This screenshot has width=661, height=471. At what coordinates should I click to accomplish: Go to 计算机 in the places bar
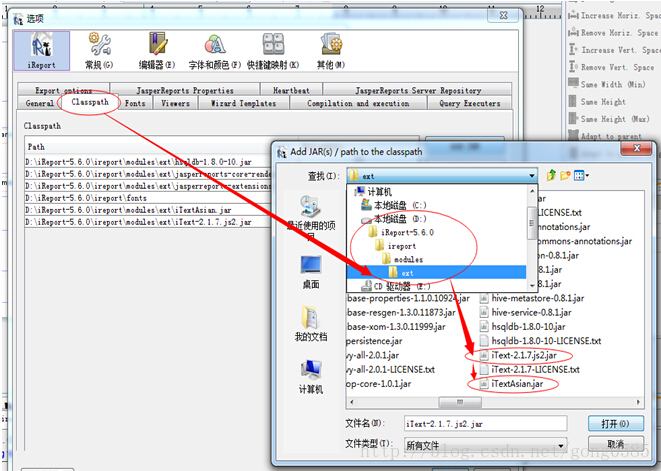(x=311, y=377)
